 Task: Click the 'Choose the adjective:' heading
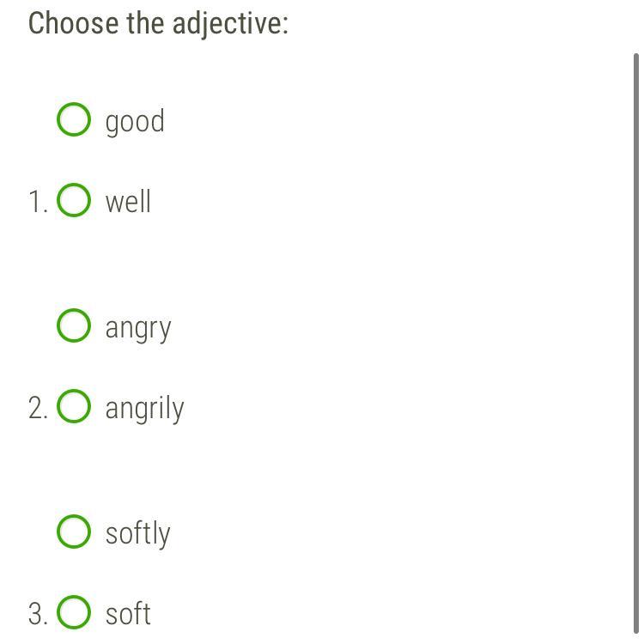point(158,23)
